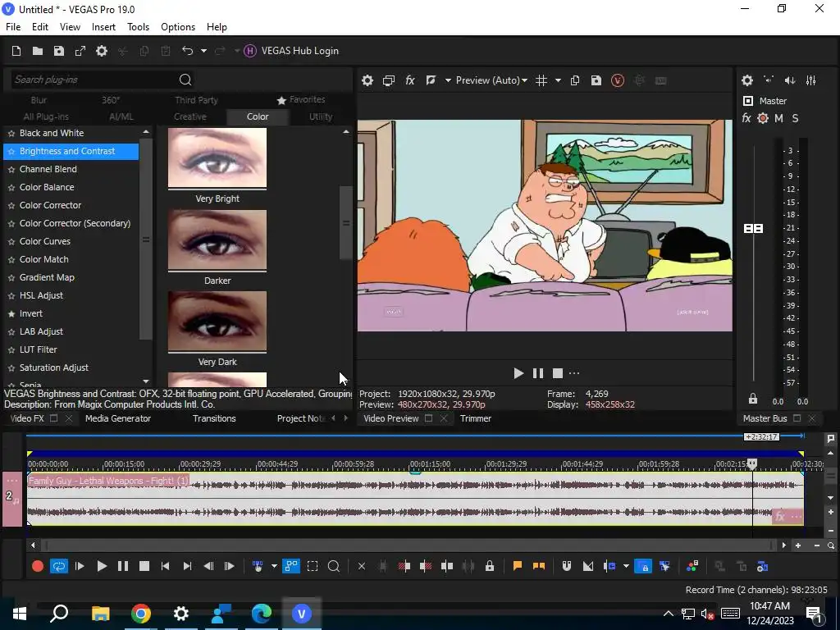Select the Saturation Adjust plug-in
The image size is (840, 630).
click(54, 367)
